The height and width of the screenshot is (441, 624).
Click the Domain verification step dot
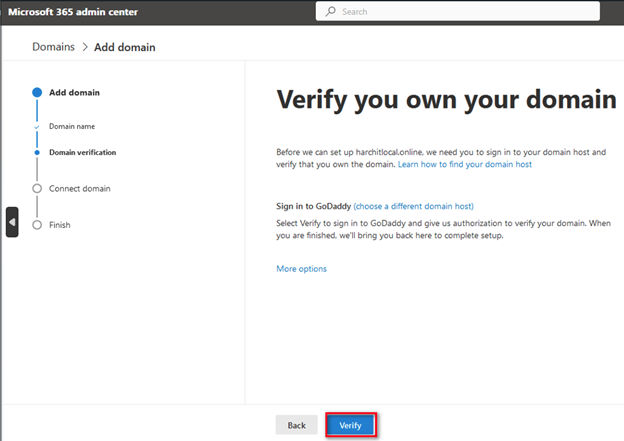click(37, 152)
